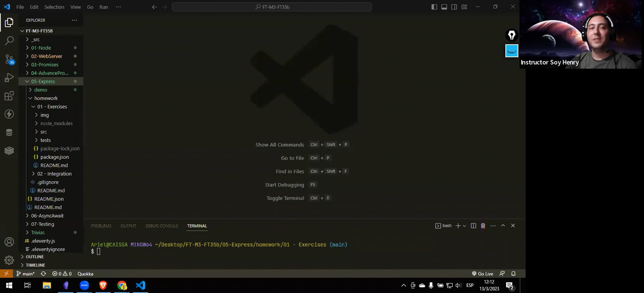Viewport: 644px width, 293px height.
Task: Click the FT-M3-FT35b command center search box
Action: click(272, 7)
